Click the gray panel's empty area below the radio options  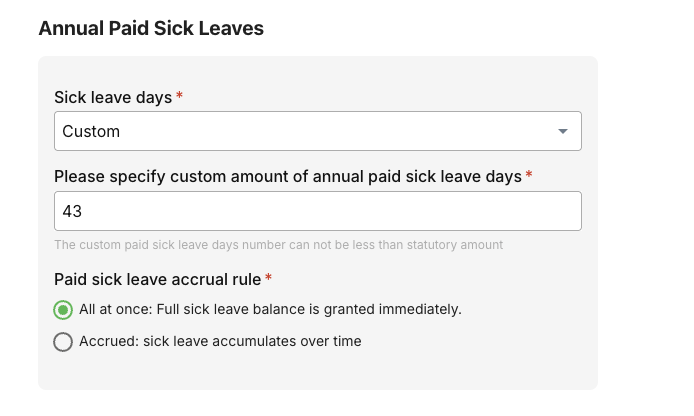pyautogui.click(x=318, y=371)
